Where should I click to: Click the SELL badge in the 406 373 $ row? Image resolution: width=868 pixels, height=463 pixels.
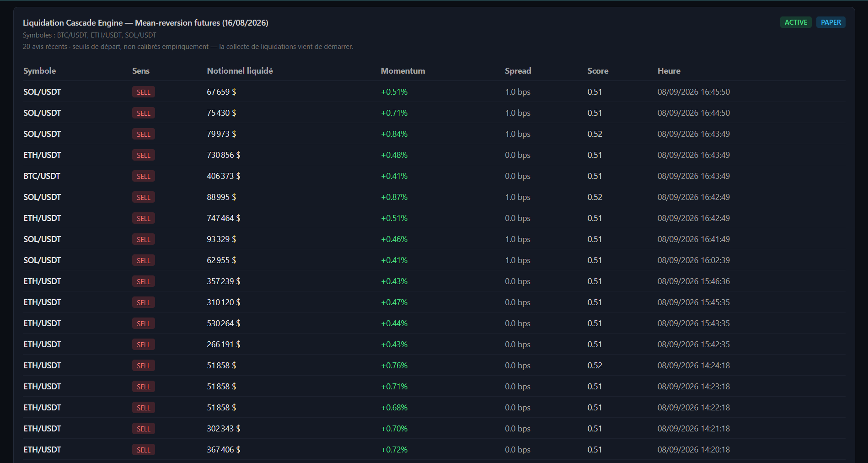[x=144, y=176]
